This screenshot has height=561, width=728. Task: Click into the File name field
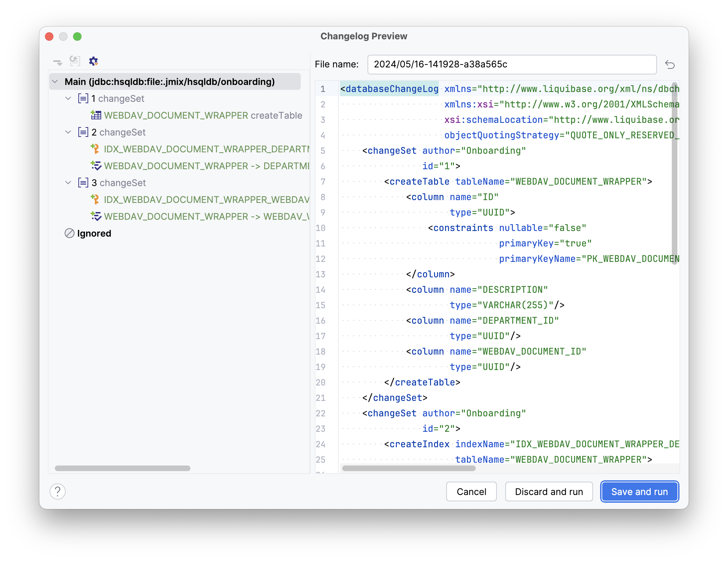(512, 64)
